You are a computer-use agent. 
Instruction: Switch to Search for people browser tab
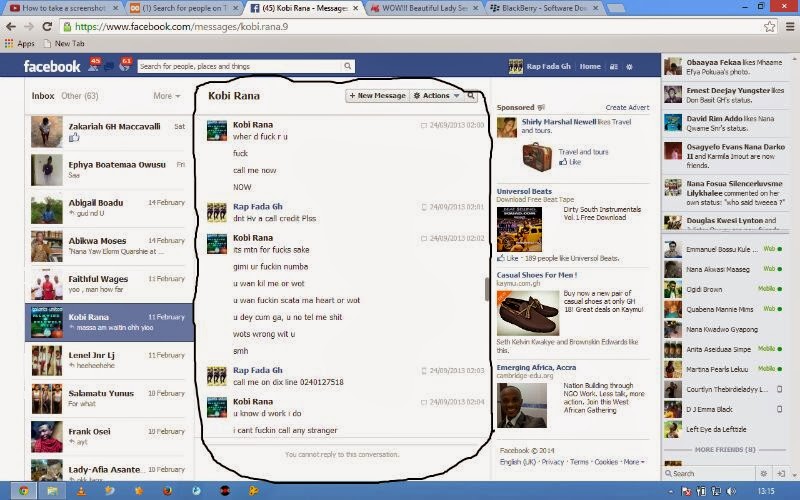pos(184,8)
